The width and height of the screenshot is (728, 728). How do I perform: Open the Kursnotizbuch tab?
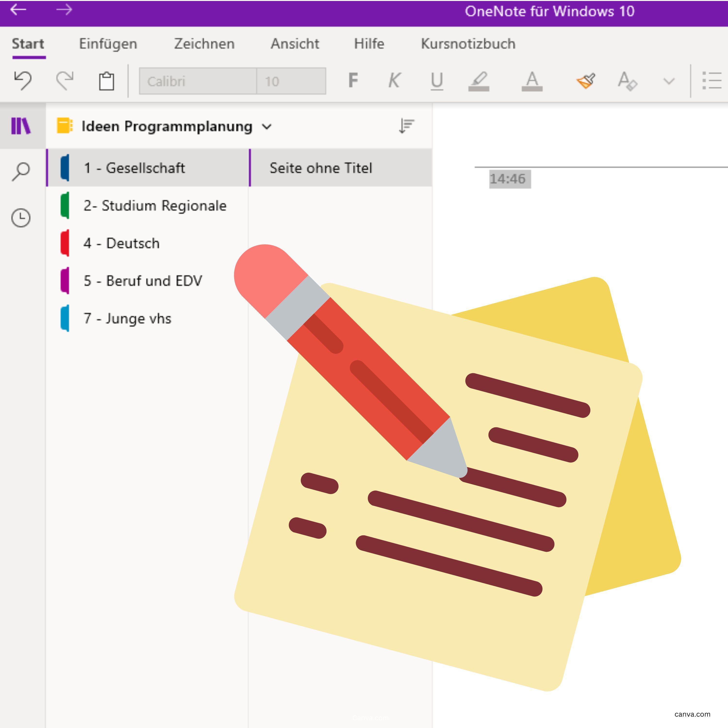coord(468,44)
